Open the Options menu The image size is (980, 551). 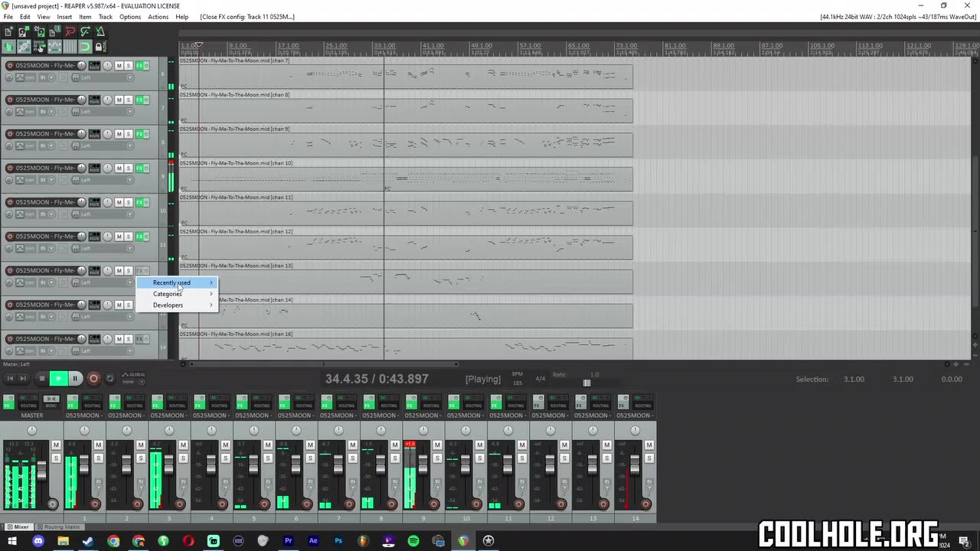click(130, 17)
